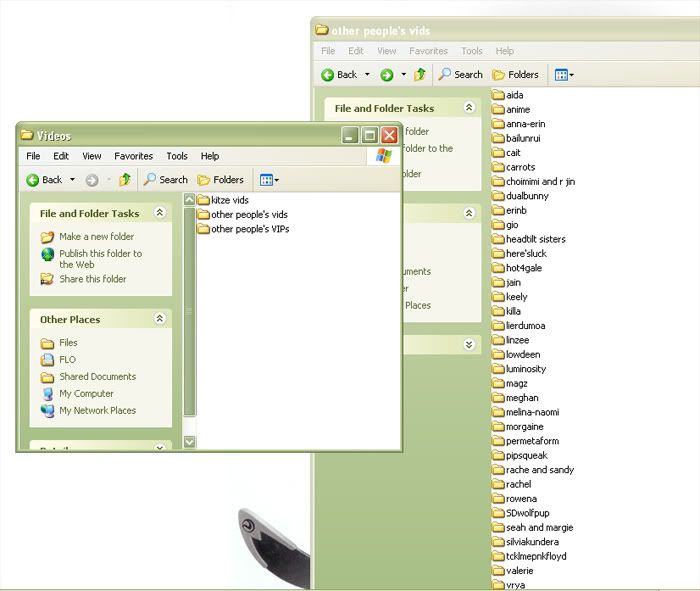Open My Network Places link
Screen dimensions: 700x591
pos(97,411)
